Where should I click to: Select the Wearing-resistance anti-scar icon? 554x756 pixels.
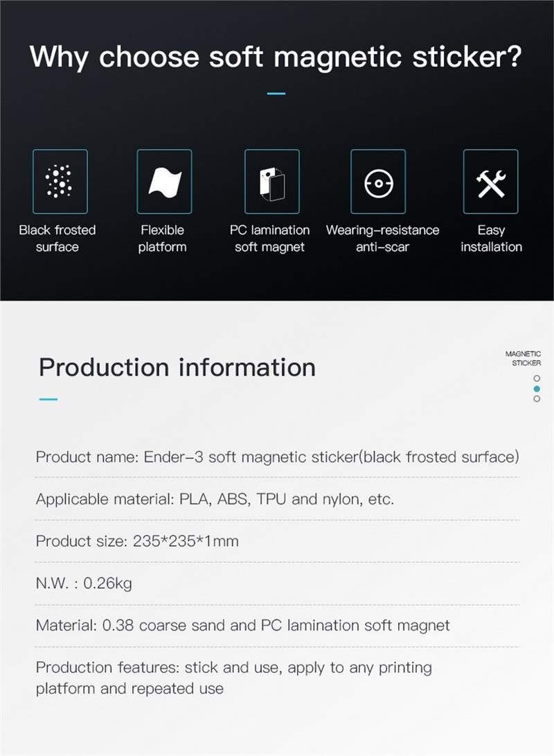[x=377, y=182]
